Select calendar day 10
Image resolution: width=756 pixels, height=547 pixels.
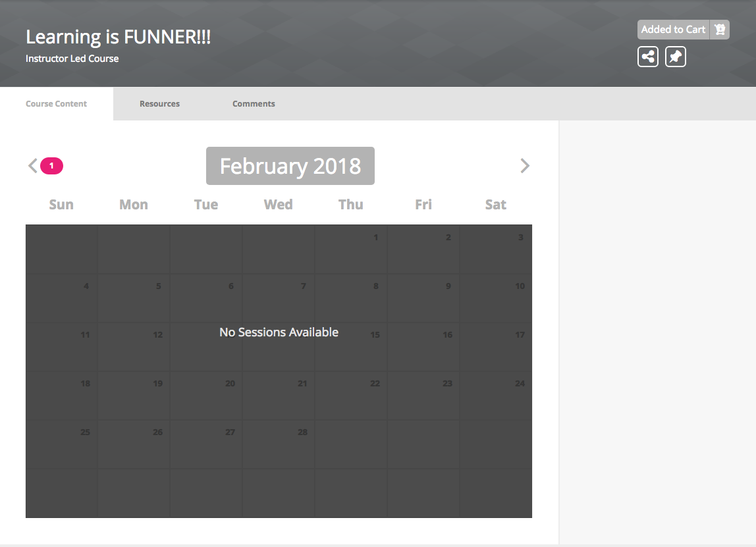click(x=496, y=298)
